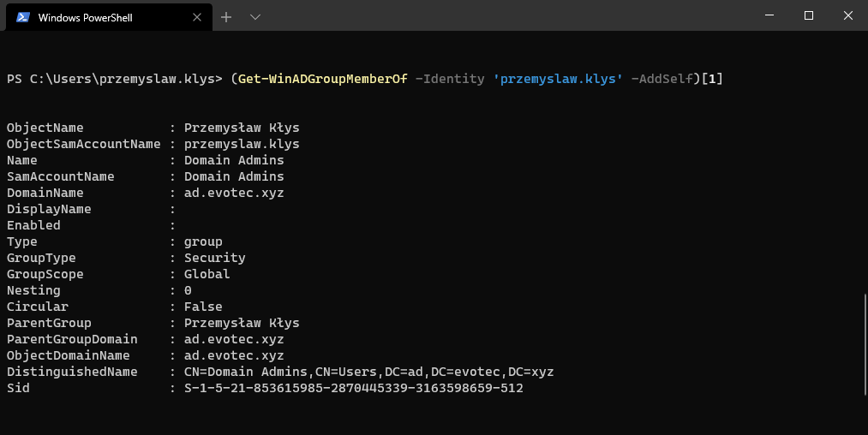Open a new tab with plus button
This screenshot has width=868, height=435.
click(226, 17)
